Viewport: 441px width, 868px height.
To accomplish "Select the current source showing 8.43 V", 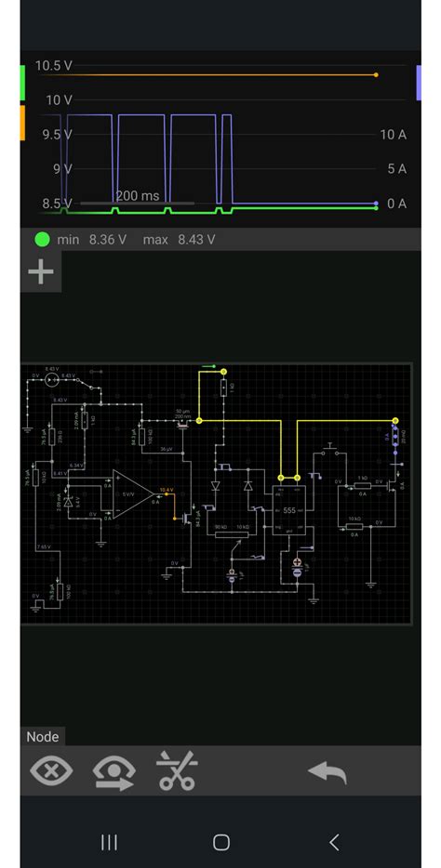I will click(51, 380).
